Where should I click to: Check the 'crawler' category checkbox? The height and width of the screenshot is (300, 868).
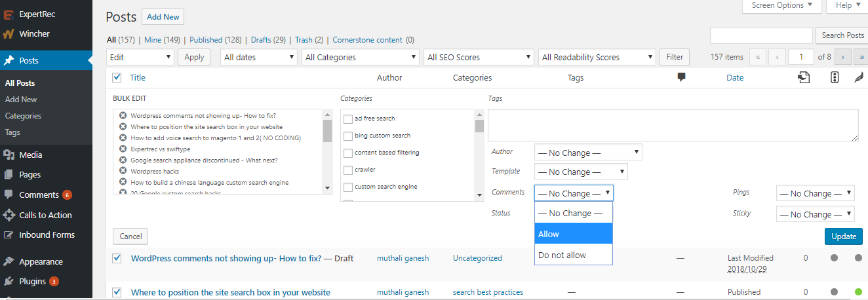(348, 170)
